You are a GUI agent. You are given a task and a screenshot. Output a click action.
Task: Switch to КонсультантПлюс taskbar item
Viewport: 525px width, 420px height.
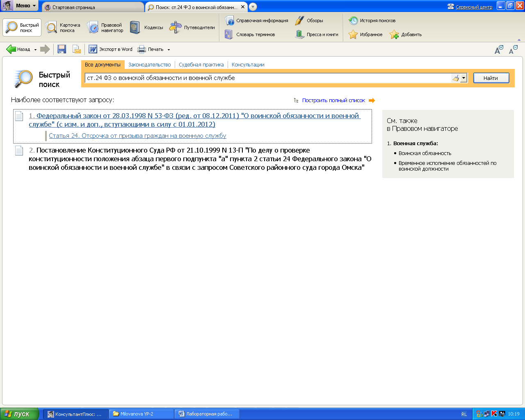tap(76, 414)
